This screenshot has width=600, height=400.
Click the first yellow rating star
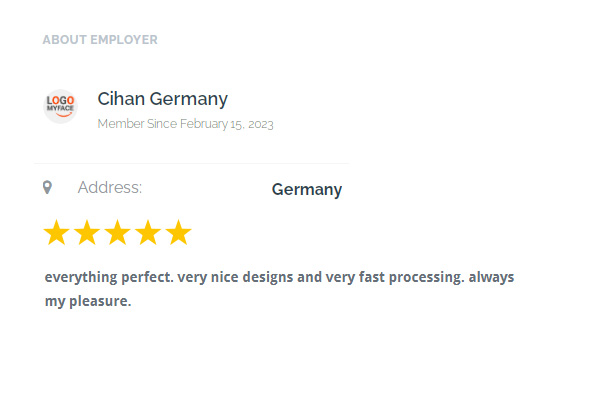(x=57, y=232)
